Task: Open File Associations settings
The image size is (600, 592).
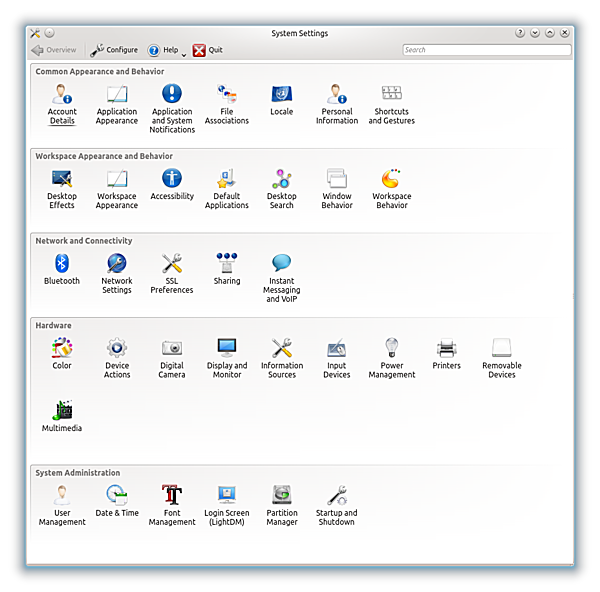Action: pos(227,104)
